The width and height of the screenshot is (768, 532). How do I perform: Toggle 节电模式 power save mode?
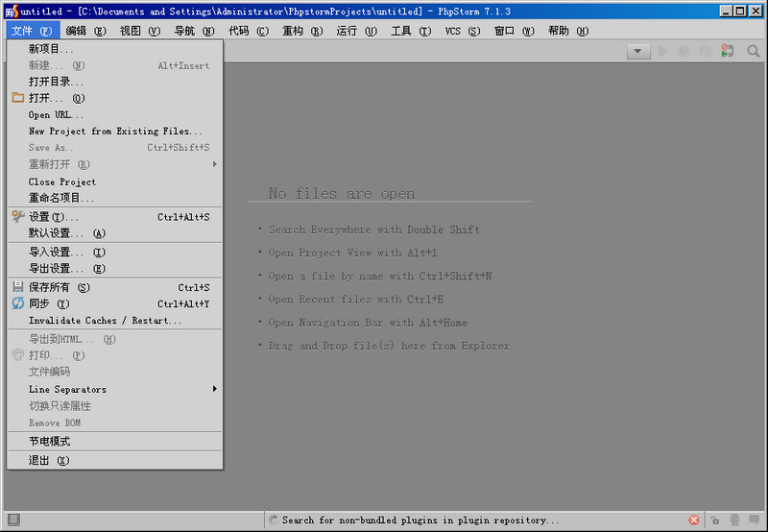tap(115, 441)
